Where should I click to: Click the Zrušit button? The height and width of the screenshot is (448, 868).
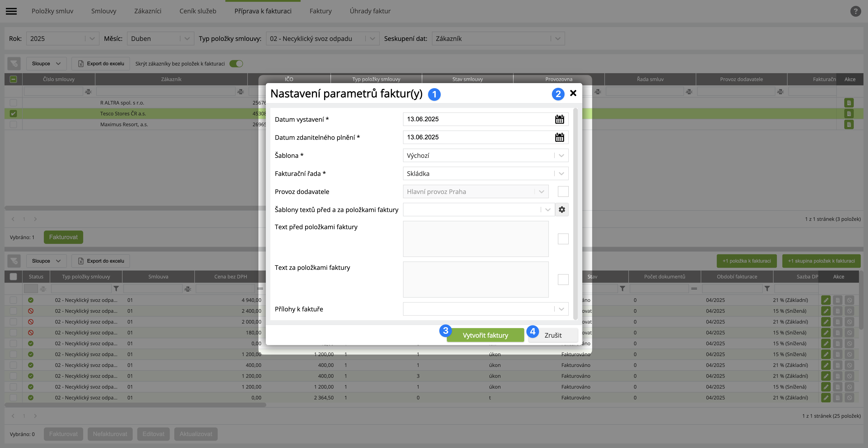point(553,335)
